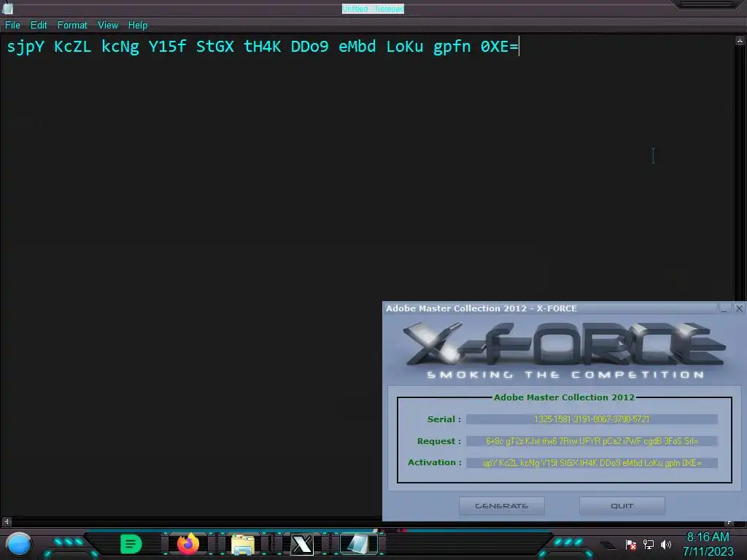Click the scroll up arrow in Notepad
Screen dimensions: 747x560
[x=740, y=41]
